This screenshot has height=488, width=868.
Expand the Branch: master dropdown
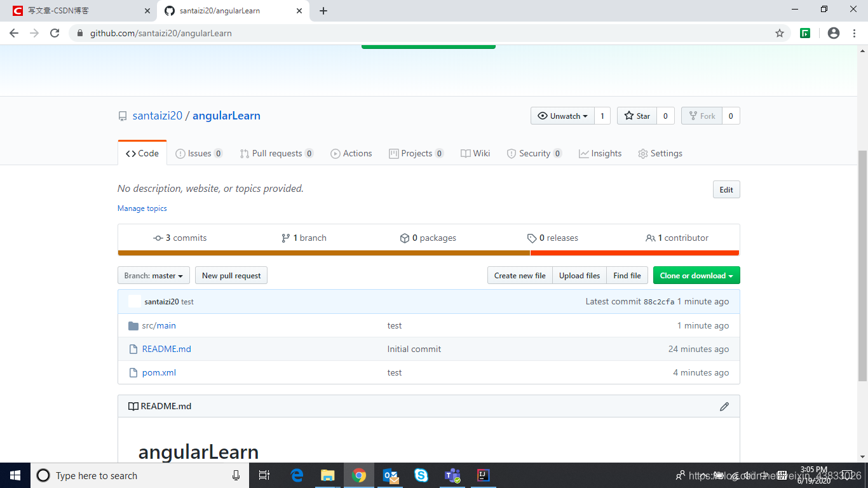(x=154, y=275)
